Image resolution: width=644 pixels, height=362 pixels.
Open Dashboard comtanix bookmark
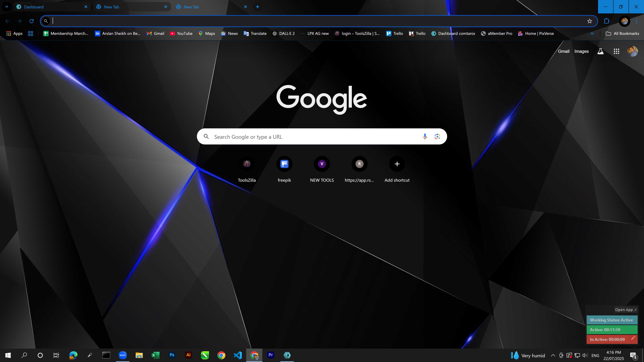coord(453,34)
